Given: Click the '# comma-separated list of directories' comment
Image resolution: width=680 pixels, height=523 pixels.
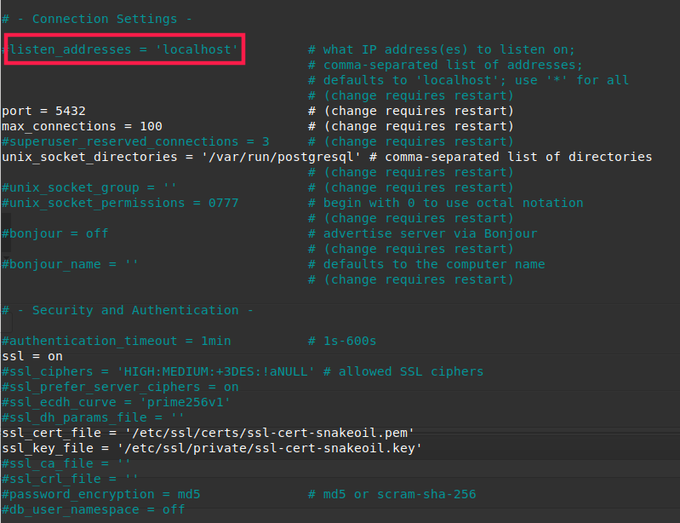Looking at the screenshot, I should click(510, 157).
